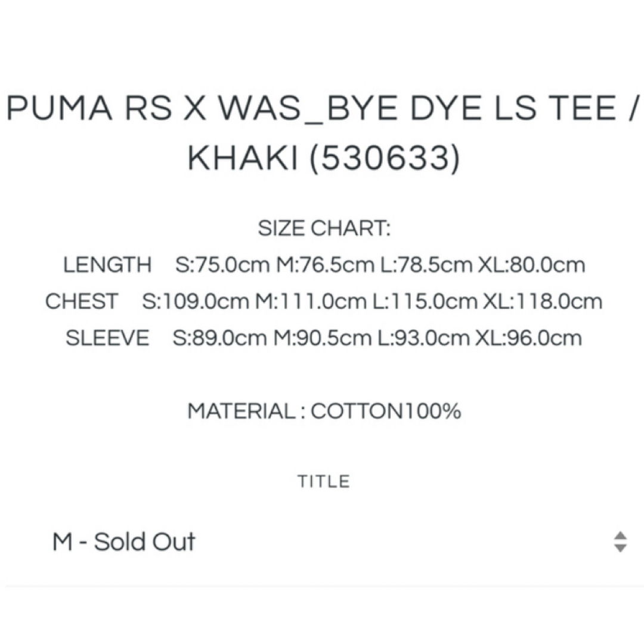
Task: Click the sleeve value S:89.0cm
Action: pos(219,338)
